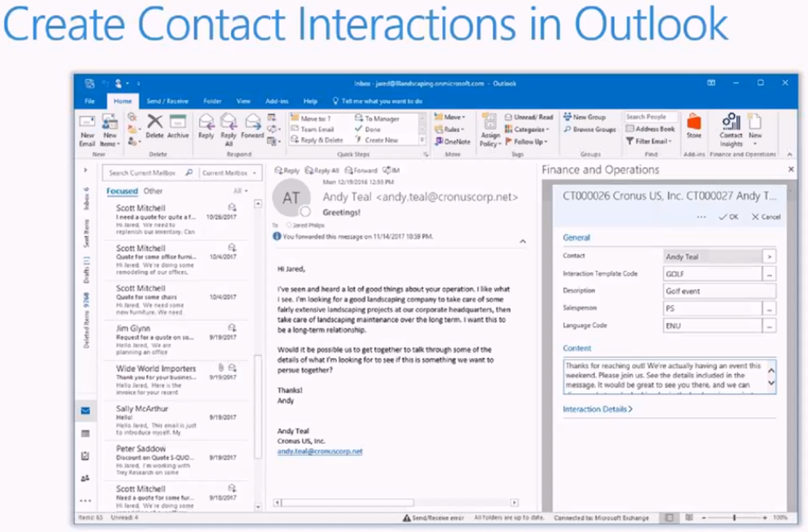The width and height of the screenshot is (808, 532).
Task: Click the Reply & Delete quick step
Action: pos(317,140)
